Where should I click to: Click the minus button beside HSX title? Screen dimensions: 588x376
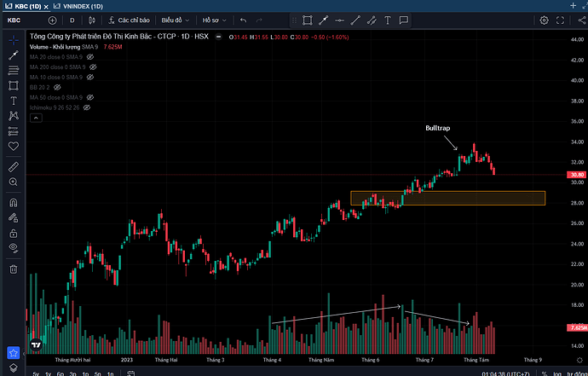click(218, 37)
